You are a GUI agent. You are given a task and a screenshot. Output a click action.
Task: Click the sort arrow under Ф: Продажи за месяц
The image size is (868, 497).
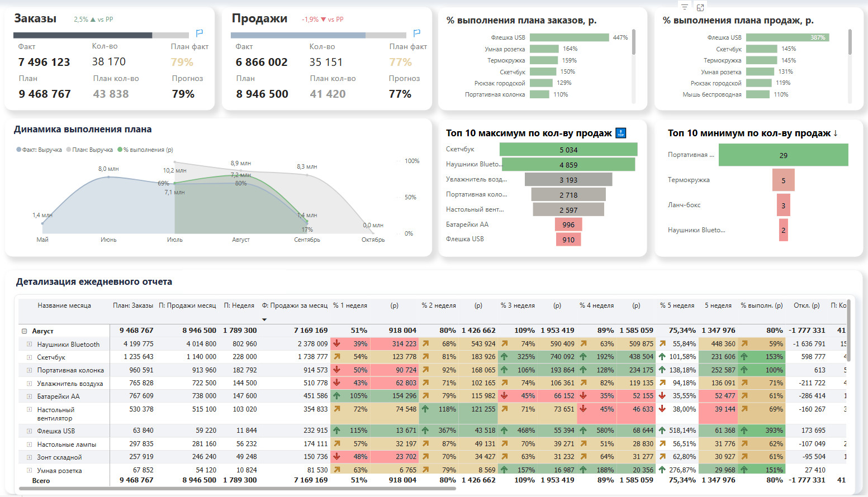[264, 319]
